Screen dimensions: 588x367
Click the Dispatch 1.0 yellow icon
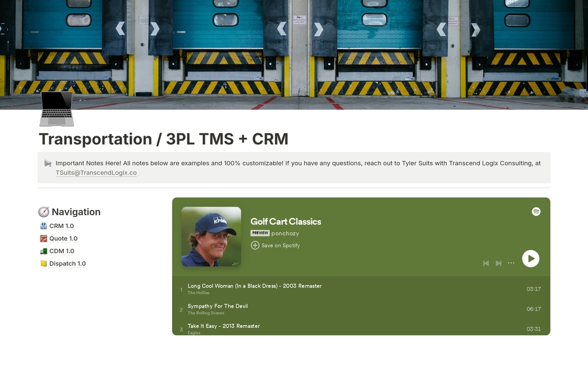click(43, 264)
